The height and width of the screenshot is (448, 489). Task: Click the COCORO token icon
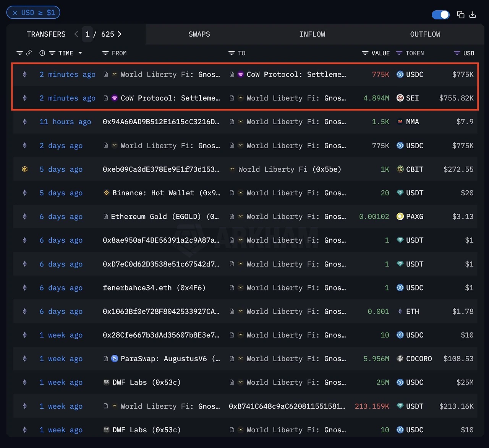point(400,359)
